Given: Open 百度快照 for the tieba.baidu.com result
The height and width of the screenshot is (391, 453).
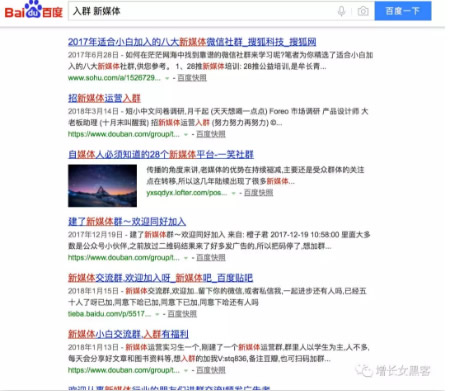Looking at the screenshot, I should pos(182,314).
